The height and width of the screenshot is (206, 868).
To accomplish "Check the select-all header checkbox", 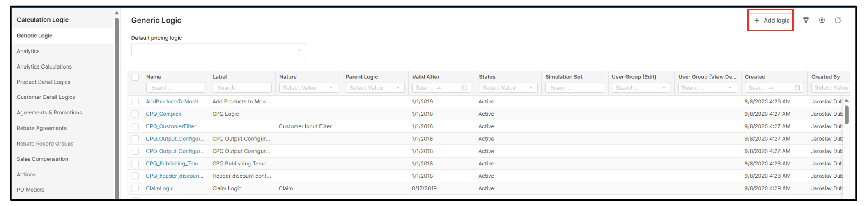I will coord(135,77).
